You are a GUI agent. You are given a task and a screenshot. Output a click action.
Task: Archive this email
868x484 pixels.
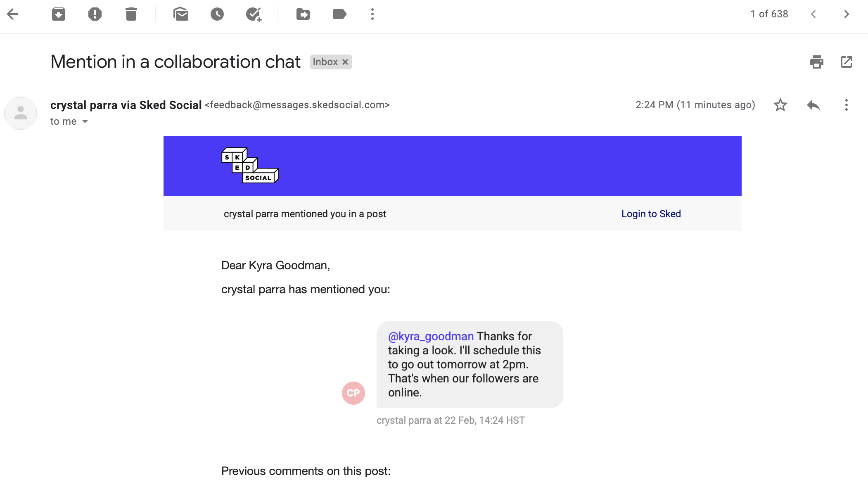pos(59,14)
